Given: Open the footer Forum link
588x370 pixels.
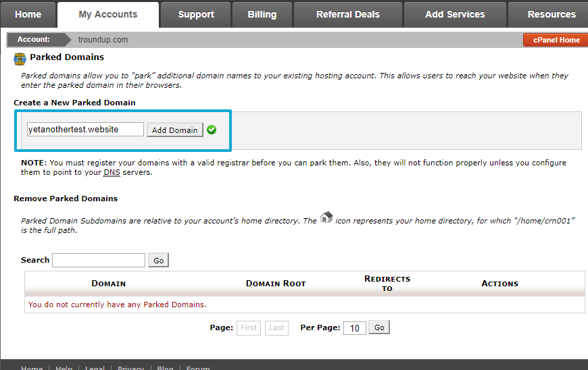Looking at the screenshot, I should pos(198,368).
